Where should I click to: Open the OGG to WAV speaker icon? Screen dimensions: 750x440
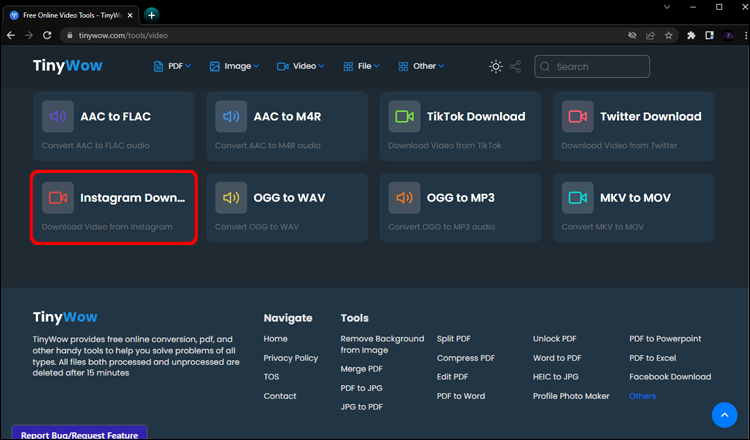[230, 198]
